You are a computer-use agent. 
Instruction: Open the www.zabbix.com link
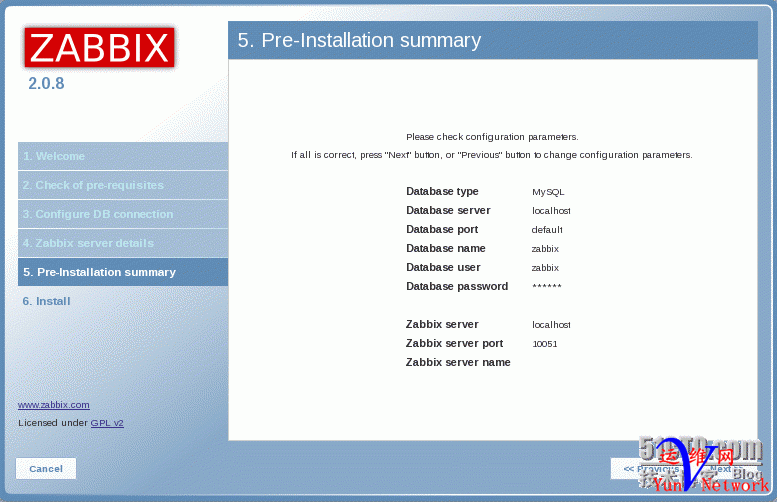(54, 405)
